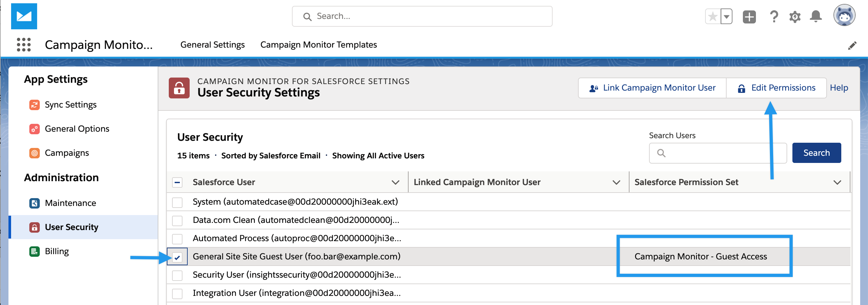
Task: Expand Salesforce Permission Set column menu
Action: pyautogui.click(x=837, y=183)
